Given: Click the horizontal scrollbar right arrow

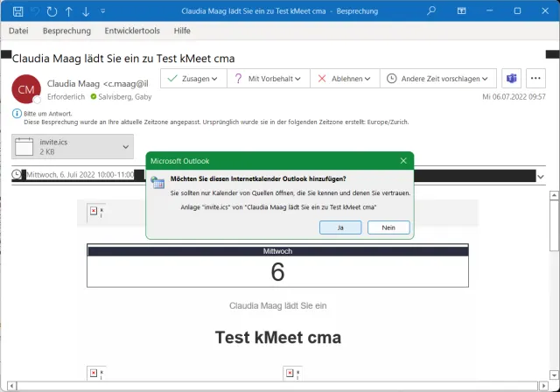Looking at the screenshot, I should click(543, 386).
